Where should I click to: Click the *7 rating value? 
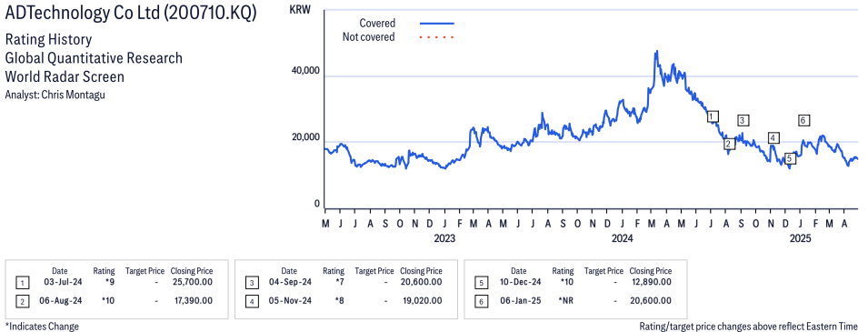(339, 282)
